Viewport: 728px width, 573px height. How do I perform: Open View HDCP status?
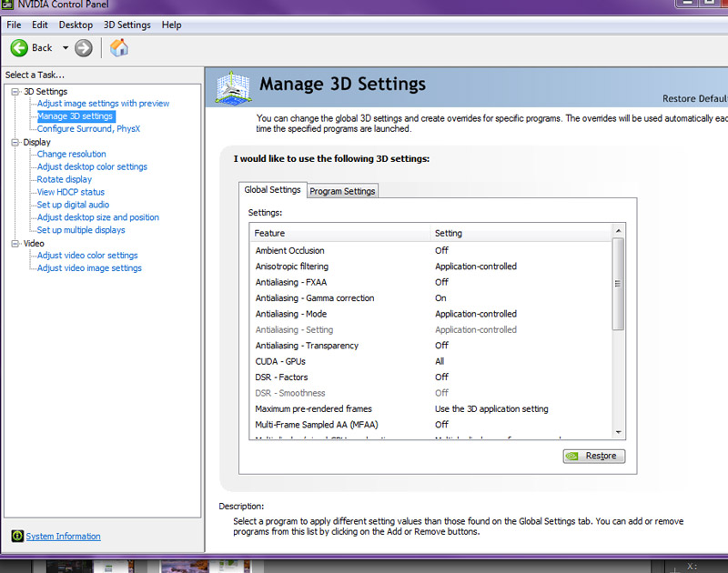(71, 192)
